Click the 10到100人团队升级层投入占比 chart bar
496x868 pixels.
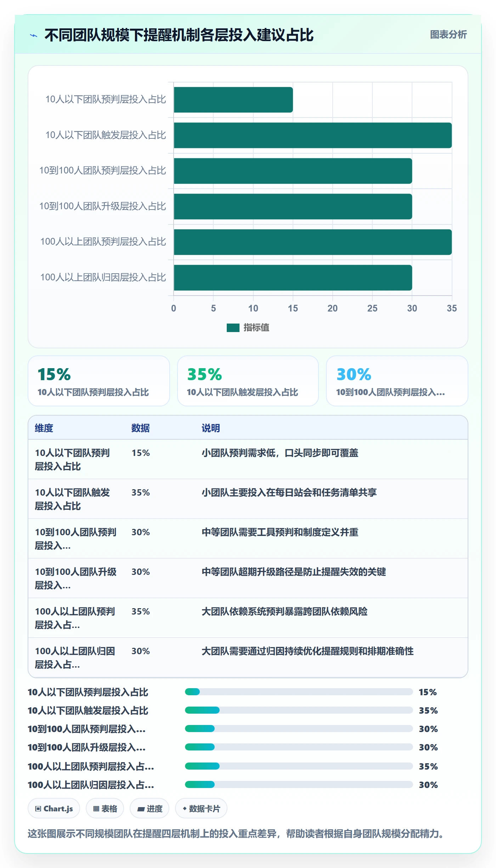click(293, 206)
